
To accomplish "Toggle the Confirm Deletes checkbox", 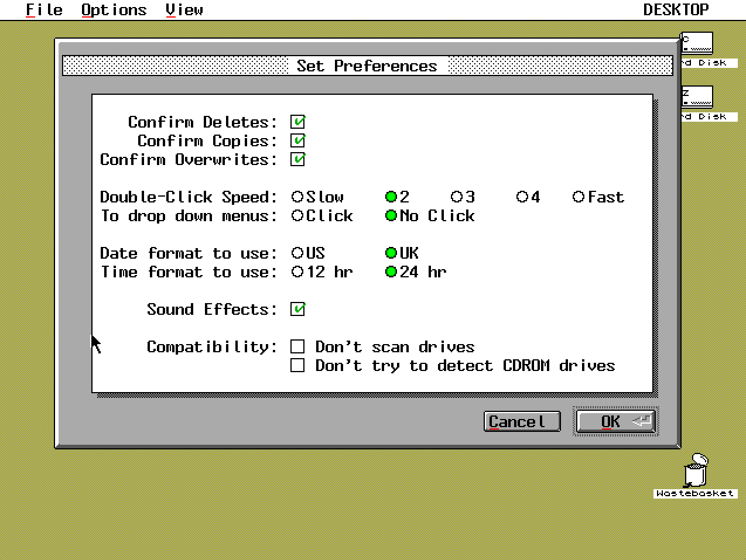I will click(x=297, y=122).
